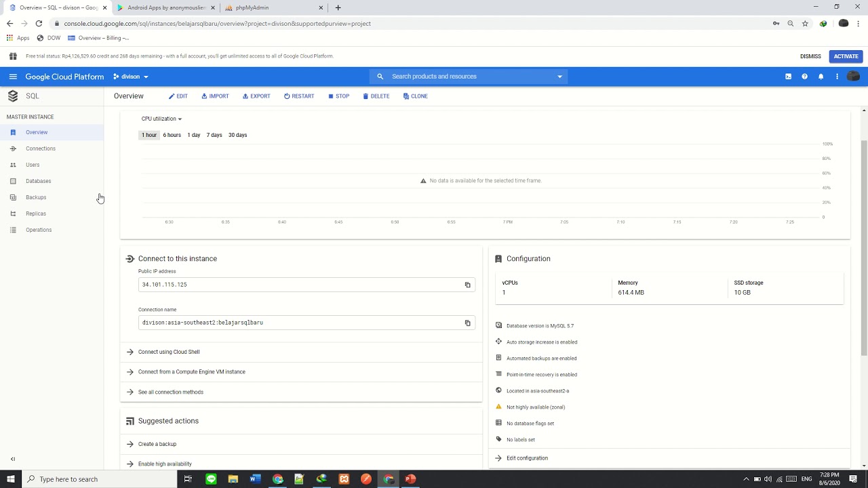Open the Replicas sidebar item
This screenshot has width=868, height=488.
[x=52, y=213]
